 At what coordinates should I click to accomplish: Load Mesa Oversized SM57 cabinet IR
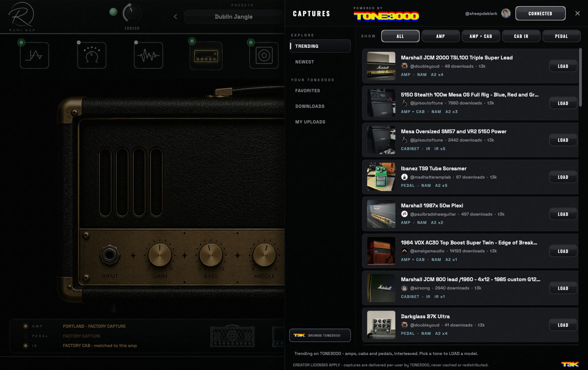[x=563, y=140]
